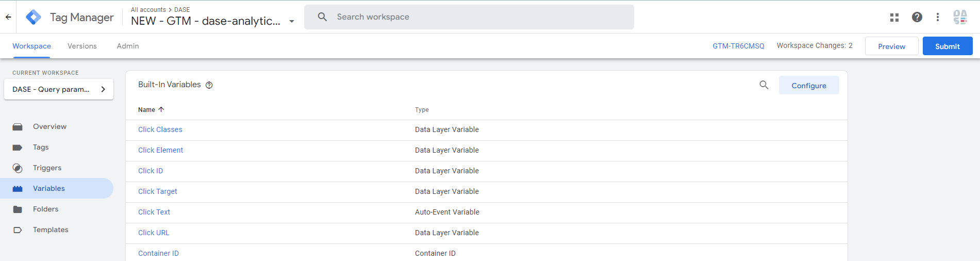Viewport: 980px width, 261px height.
Task: Click the Preview button
Action: [891, 46]
